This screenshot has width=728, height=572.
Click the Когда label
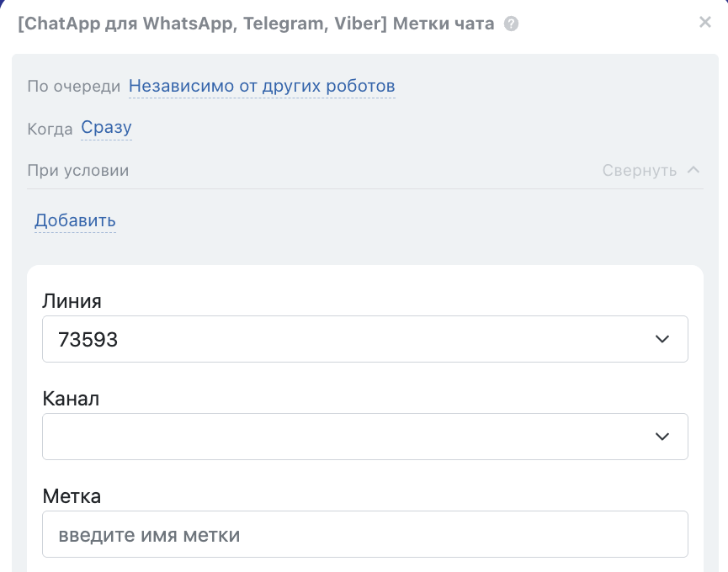tap(50, 129)
